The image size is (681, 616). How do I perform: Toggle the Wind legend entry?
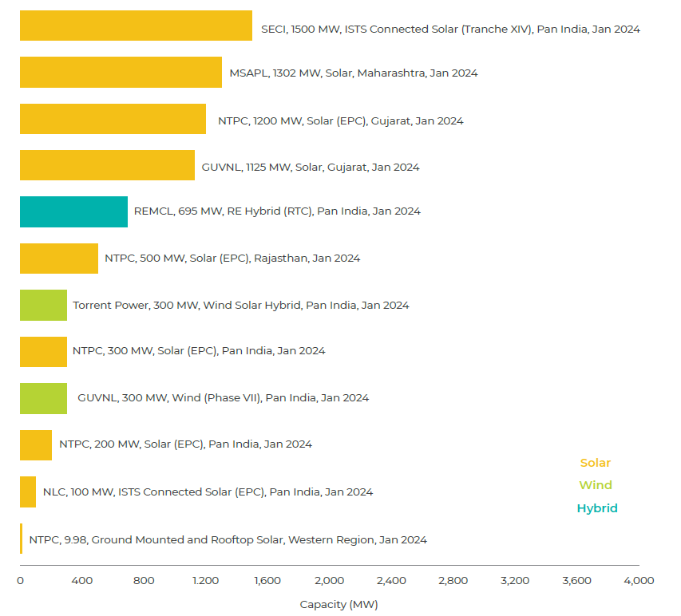tap(596, 485)
